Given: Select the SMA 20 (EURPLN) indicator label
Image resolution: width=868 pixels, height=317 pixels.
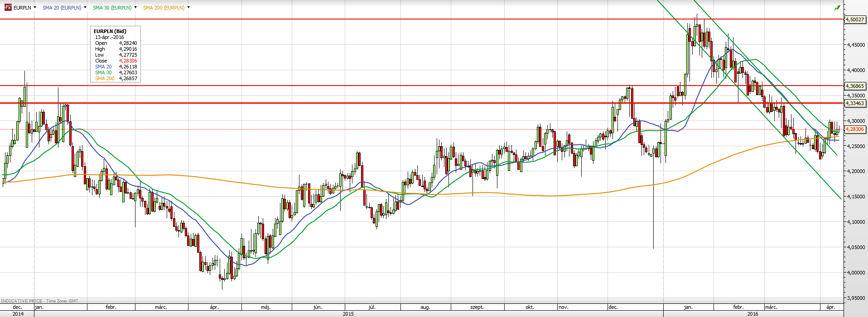Looking at the screenshot, I should click(62, 8).
